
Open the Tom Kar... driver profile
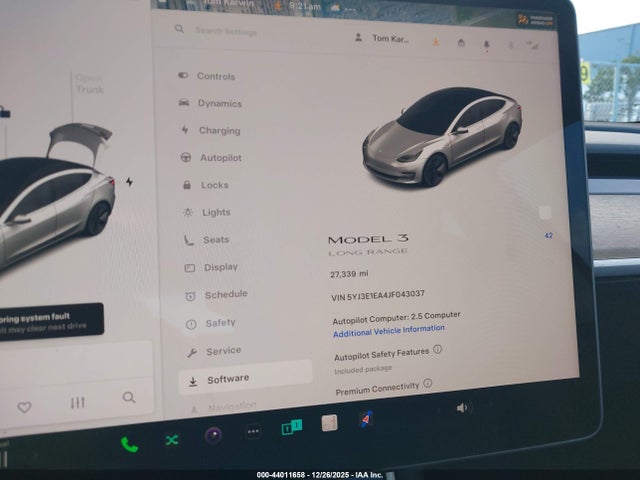(x=382, y=38)
